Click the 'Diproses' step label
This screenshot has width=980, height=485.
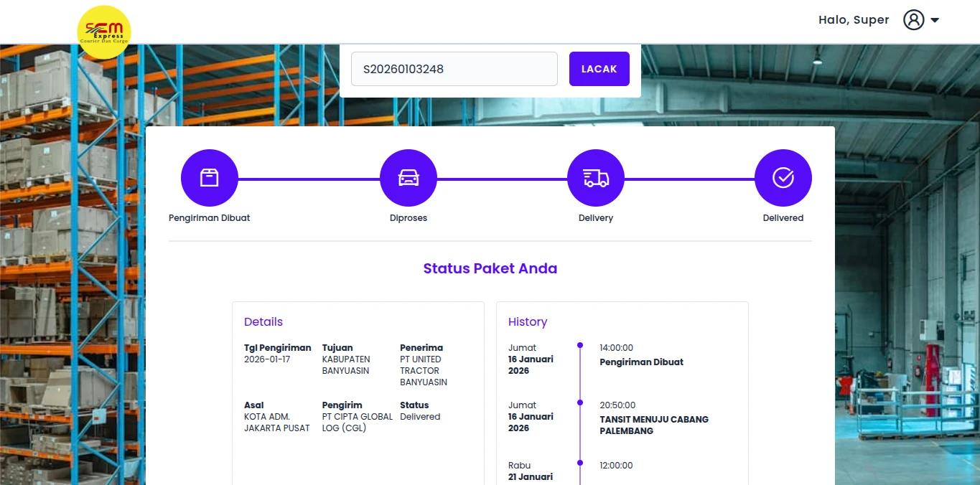(x=409, y=218)
